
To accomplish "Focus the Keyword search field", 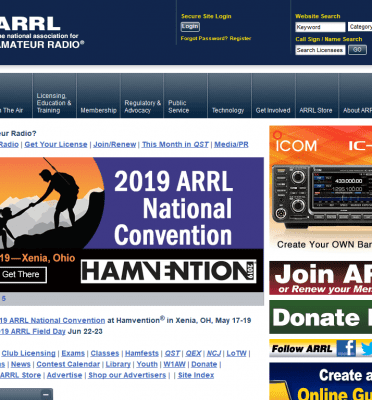I will [320, 27].
